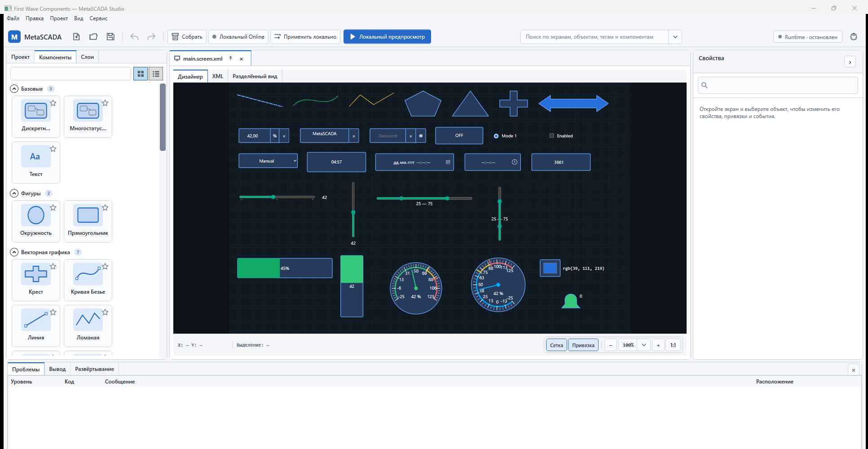Viewport: 868px width, 449px height.
Task: Click the new file icon in toolbar
Action: (76, 37)
